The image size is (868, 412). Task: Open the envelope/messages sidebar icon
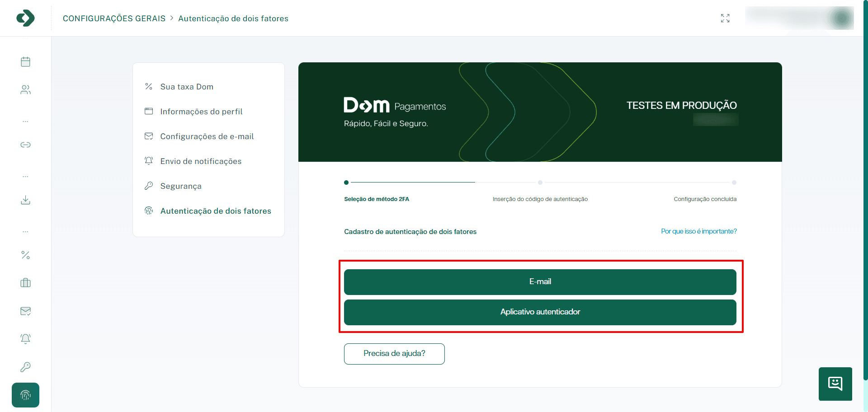(25, 311)
